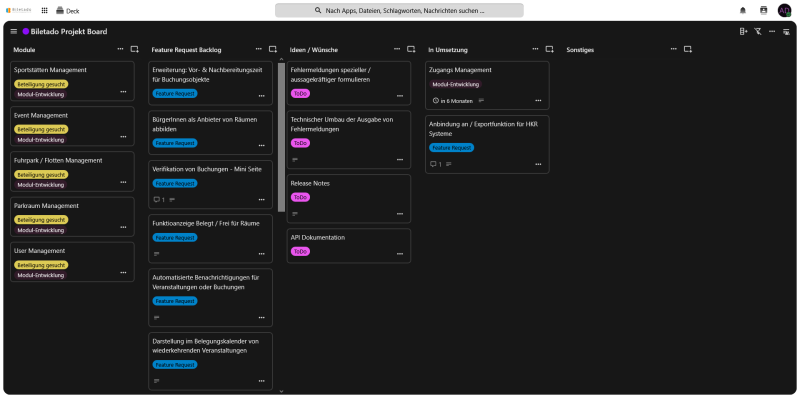This screenshot has width=800, height=398.
Task: Click description icon on Verifikation von Buchungen card
Action: tap(172, 200)
